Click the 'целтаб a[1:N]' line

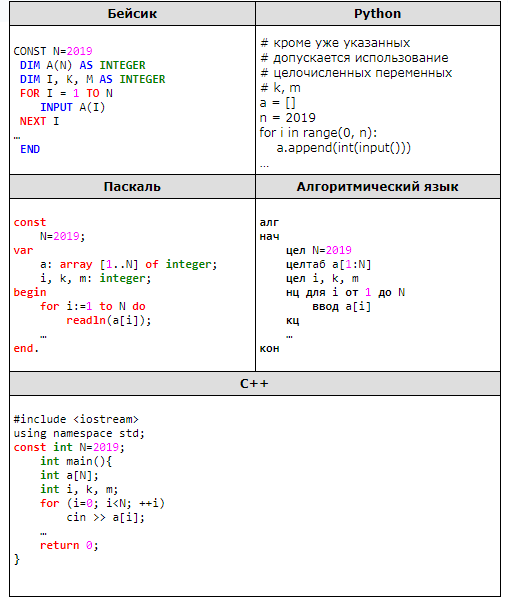point(329,265)
